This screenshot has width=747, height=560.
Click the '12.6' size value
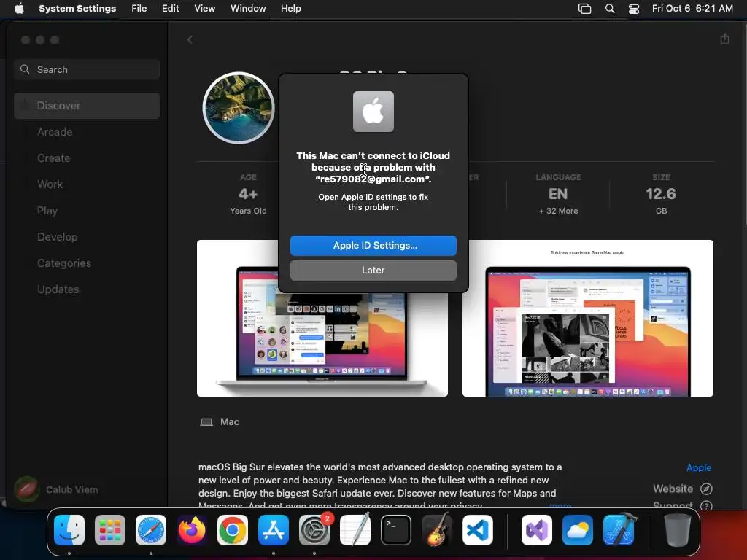pos(661,194)
